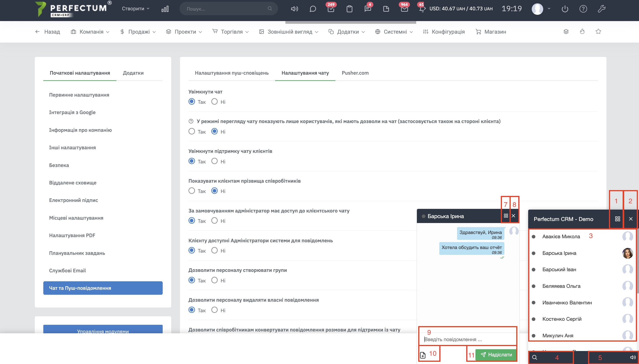Expand the Створити dropdown
The height and width of the screenshot is (364, 639).
coord(135,9)
